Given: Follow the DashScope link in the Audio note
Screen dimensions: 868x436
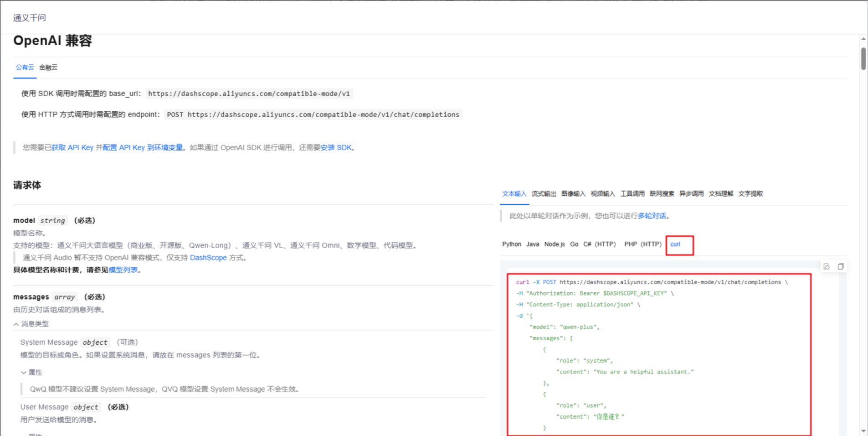Looking at the screenshot, I should [x=208, y=258].
